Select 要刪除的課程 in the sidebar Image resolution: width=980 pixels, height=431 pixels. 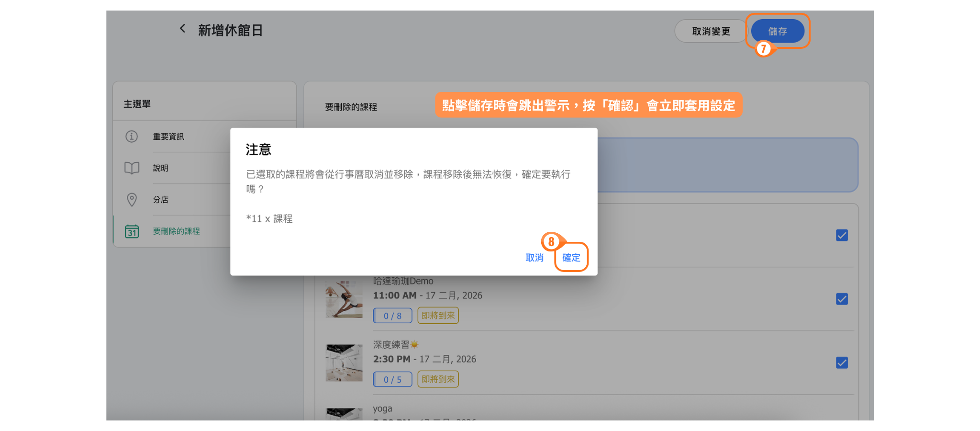pos(176,231)
